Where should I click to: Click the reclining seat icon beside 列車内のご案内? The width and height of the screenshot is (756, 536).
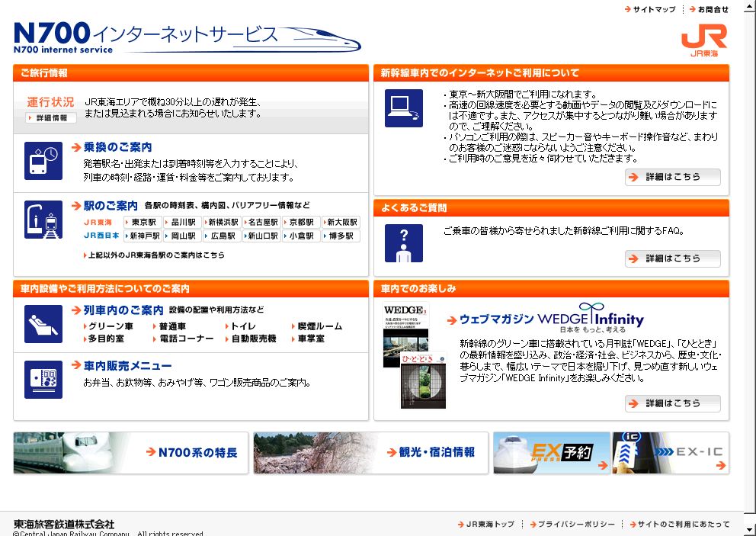pos(43,323)
